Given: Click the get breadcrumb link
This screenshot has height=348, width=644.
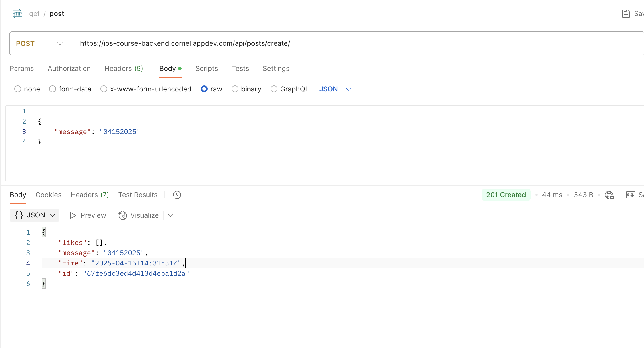Looking at the screenshot, I should tap(34, 14).
